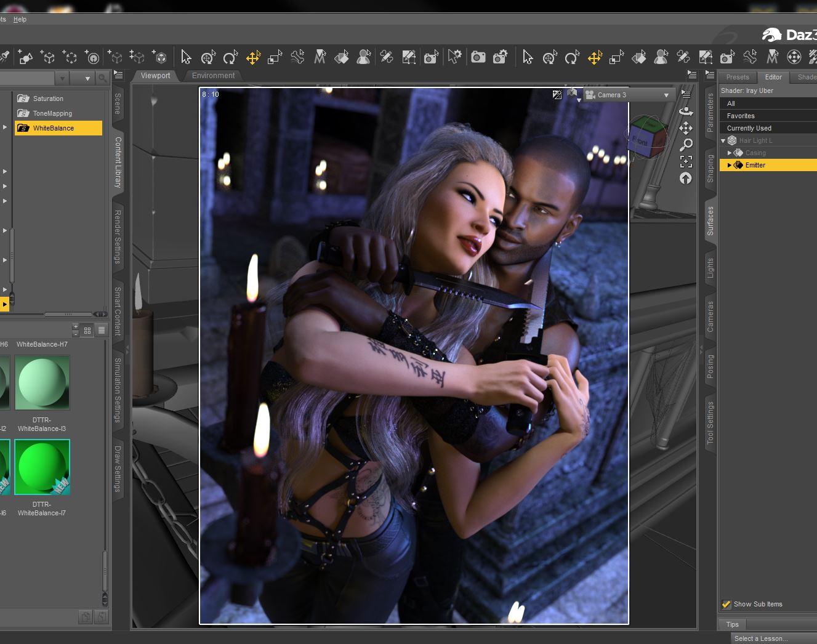Switch content view to grid icons
This screenshot has width=817, height=644.
point(87,331)
